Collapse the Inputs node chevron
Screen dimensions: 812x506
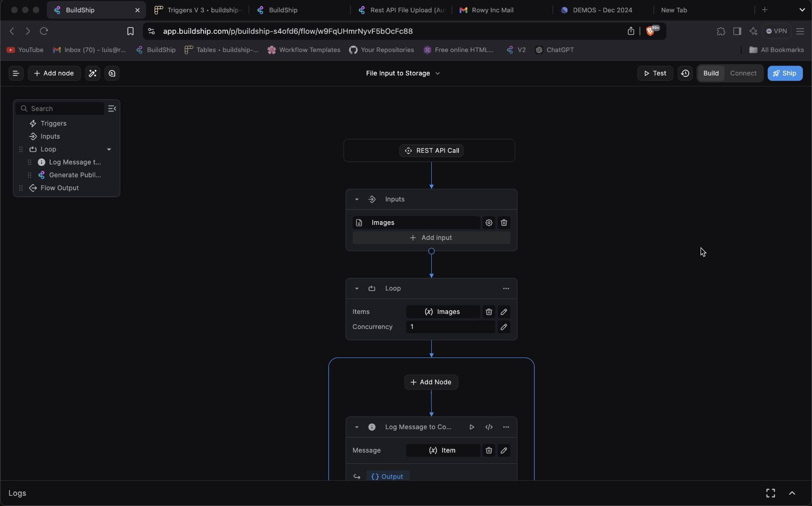point(357,200)
